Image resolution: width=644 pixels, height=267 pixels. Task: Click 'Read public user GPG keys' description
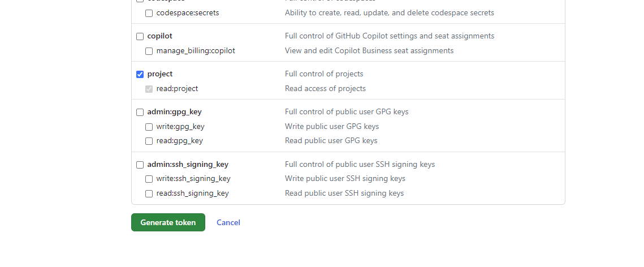331,141
